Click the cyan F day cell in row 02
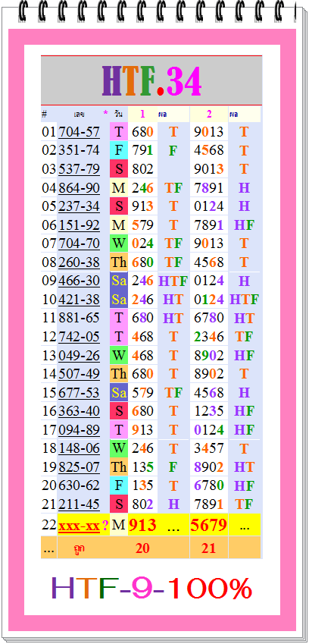309x644 pixels. (119, 150)
